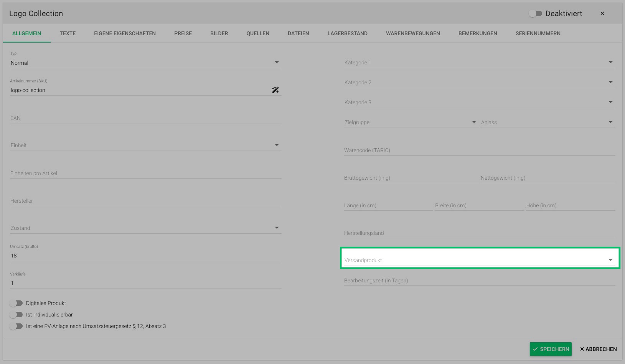This screenshot has height=364, width=625.
Task: Open the Einheit dropdown
Action: 146,145
